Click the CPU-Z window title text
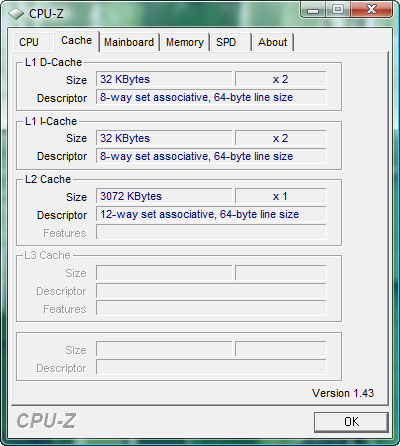The width and height of the screenshot is (400, 446). [46, 14]
